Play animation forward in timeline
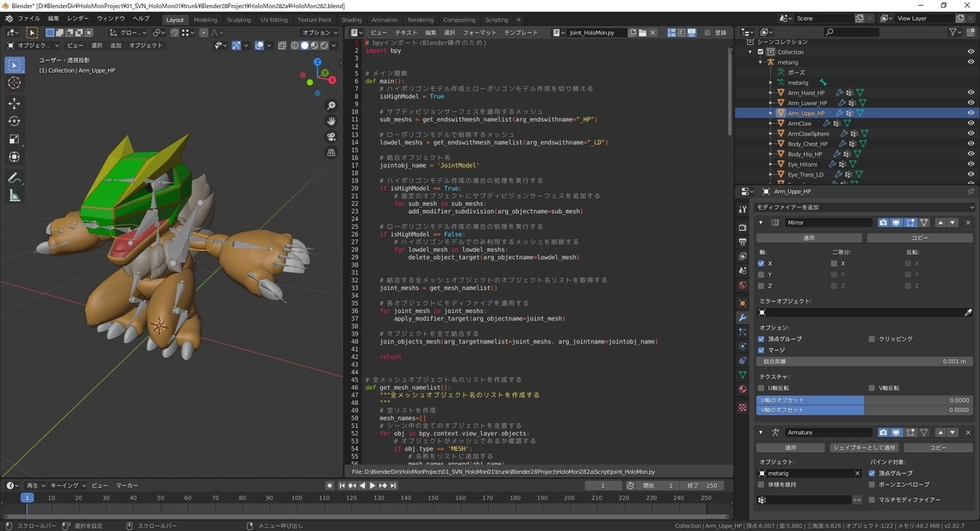The width and height of the screenshot is (980, 531). click(372, 485)
